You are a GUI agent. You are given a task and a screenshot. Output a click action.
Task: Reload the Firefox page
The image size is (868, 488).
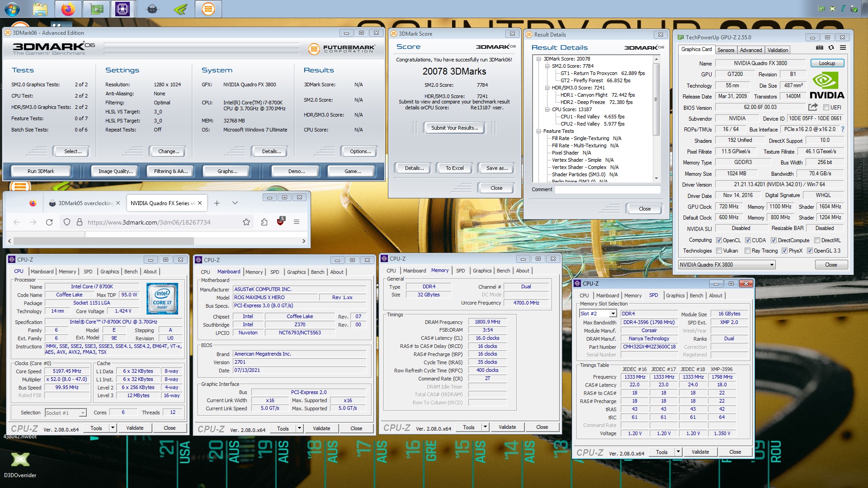click(49, 222)
